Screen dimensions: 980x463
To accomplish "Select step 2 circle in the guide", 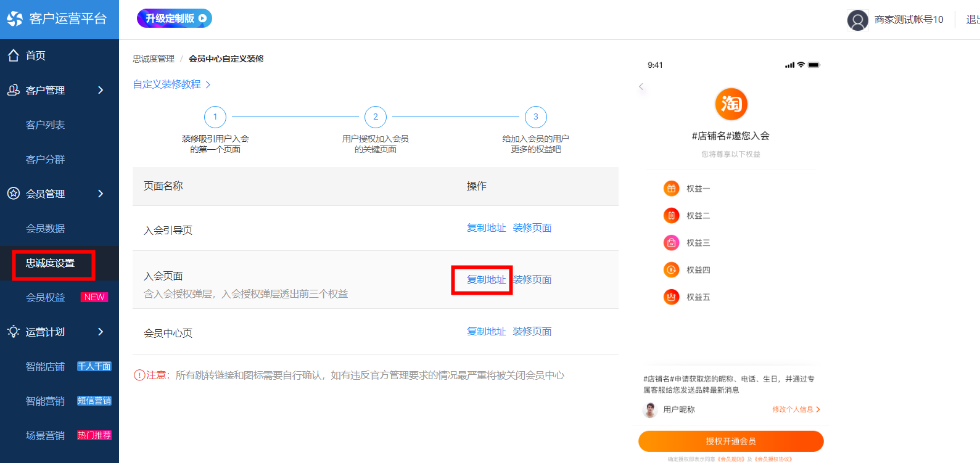I will pyautogui.click(x=376, y=117).
